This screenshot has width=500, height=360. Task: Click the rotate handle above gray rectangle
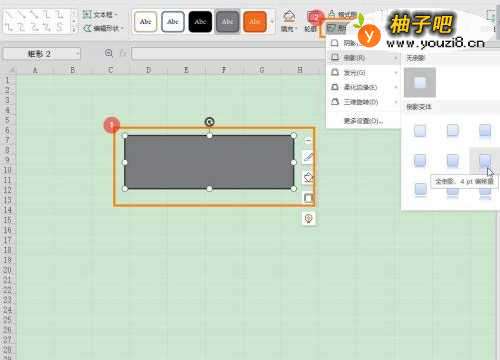pos(209,122)
